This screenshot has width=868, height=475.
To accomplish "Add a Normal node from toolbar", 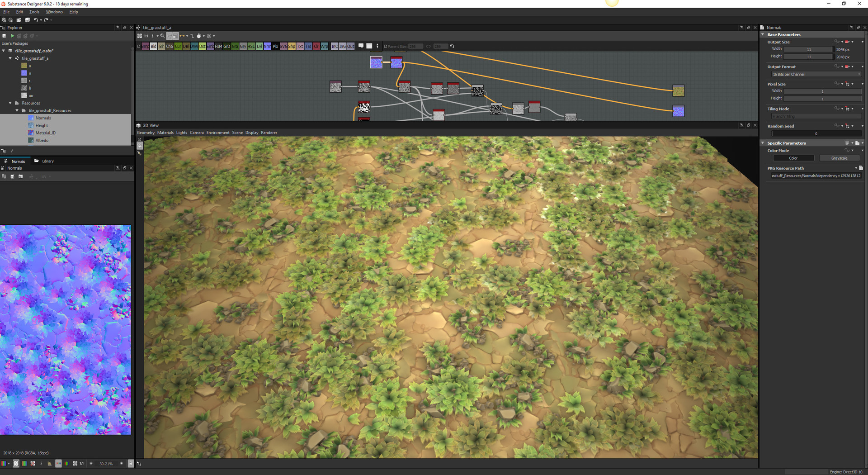I will [267, 46].
